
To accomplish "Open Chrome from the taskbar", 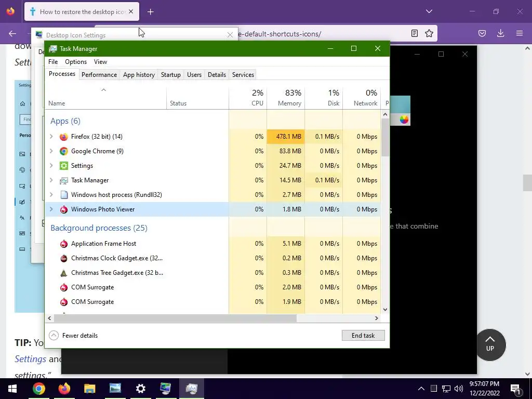I will pyautogui.click(x=38, y=389).
